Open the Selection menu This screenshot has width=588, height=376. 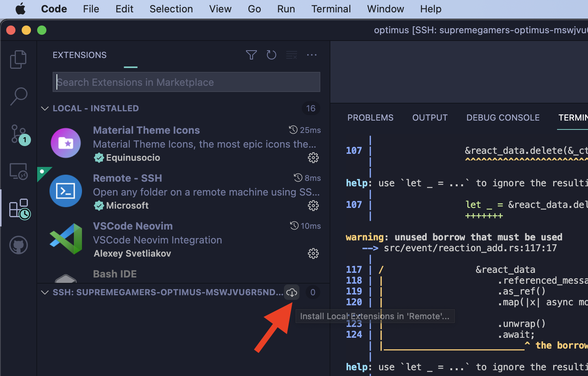171,9
